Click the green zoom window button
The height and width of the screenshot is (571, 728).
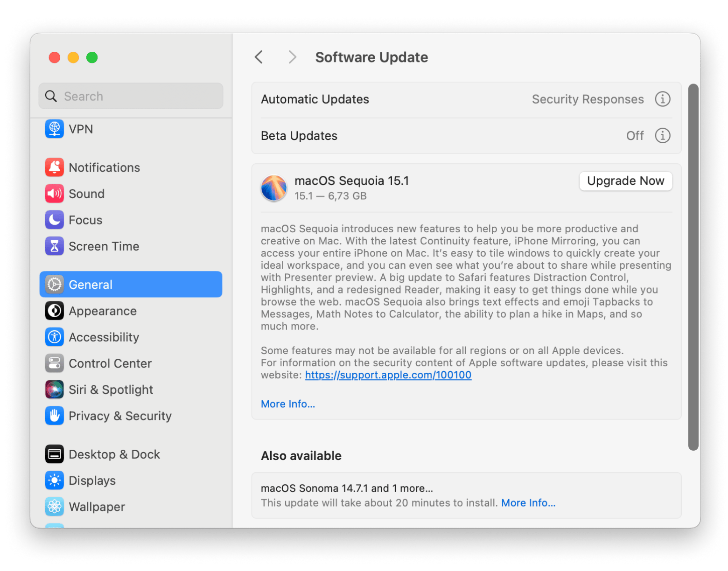click(x=92, y=57)
